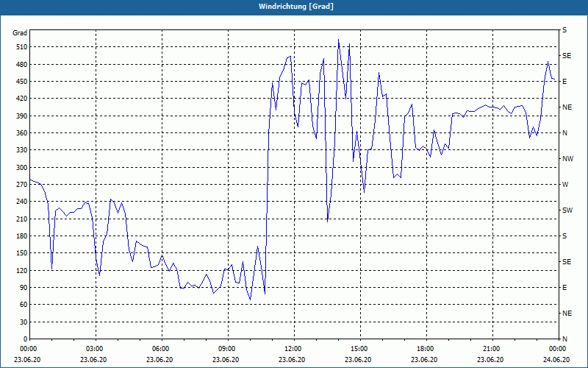Click the 18:00 time label
588x368 pixels.
[426, 348]
